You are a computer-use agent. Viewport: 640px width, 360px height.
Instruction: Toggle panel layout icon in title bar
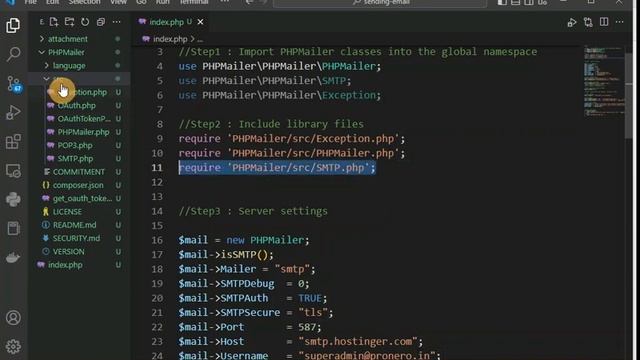(x=516, y=2)
